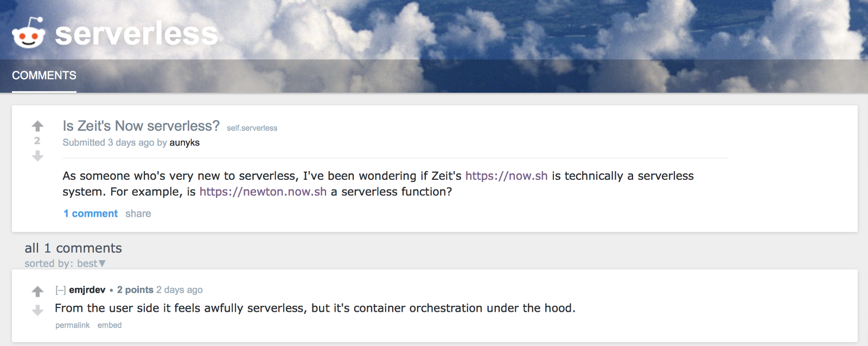Open the comment permalink
This screenshot has width=868, height=346.
[72, 325]
